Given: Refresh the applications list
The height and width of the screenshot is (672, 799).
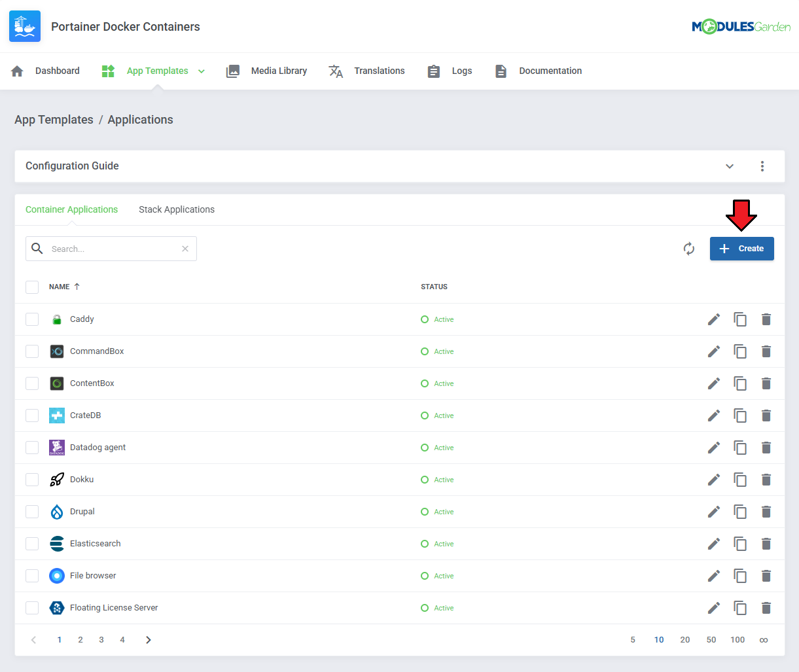Looking at the screenshot, I should point(689,249).
